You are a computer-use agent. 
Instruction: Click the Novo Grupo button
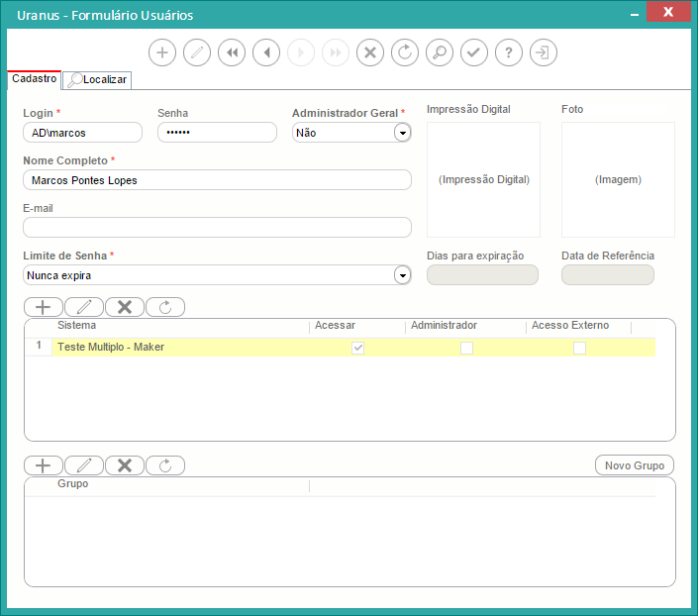point(635,465)
